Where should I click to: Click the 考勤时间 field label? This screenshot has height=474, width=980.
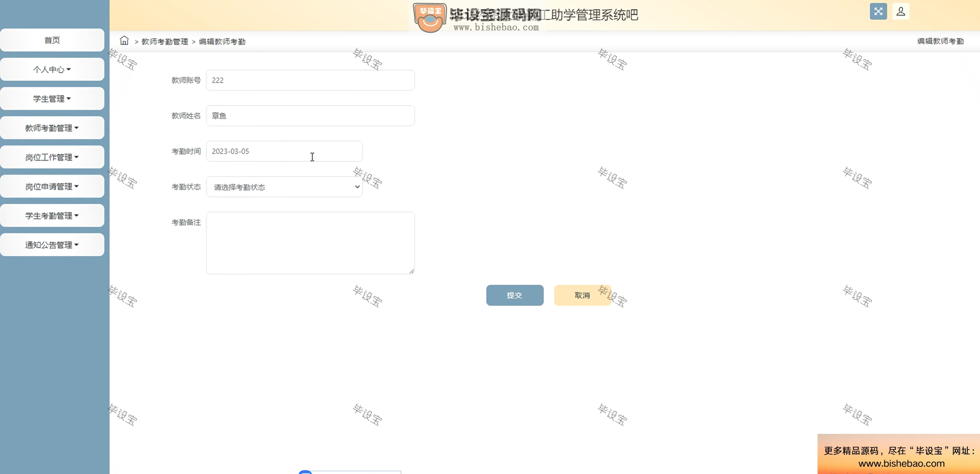[x=186, y=151]
